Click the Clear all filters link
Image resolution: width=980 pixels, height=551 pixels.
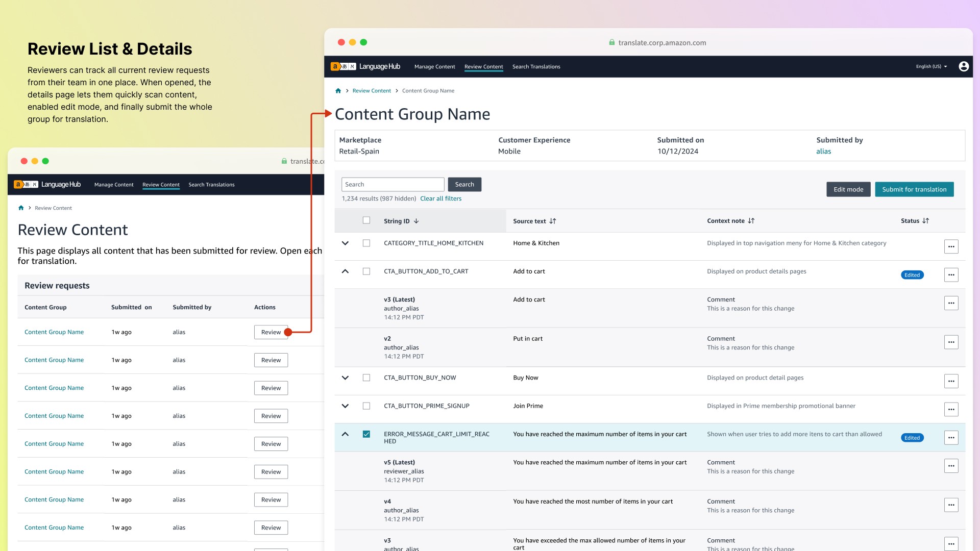click(440, 198)
